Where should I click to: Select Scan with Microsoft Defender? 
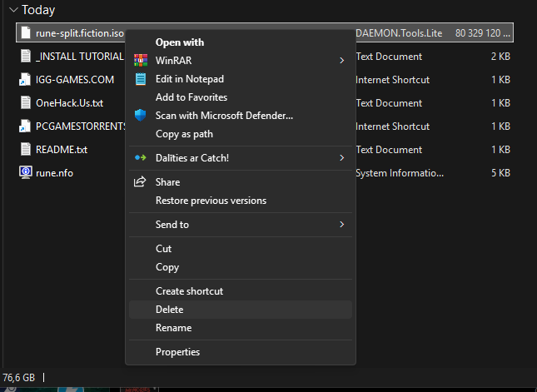(241, 116)
